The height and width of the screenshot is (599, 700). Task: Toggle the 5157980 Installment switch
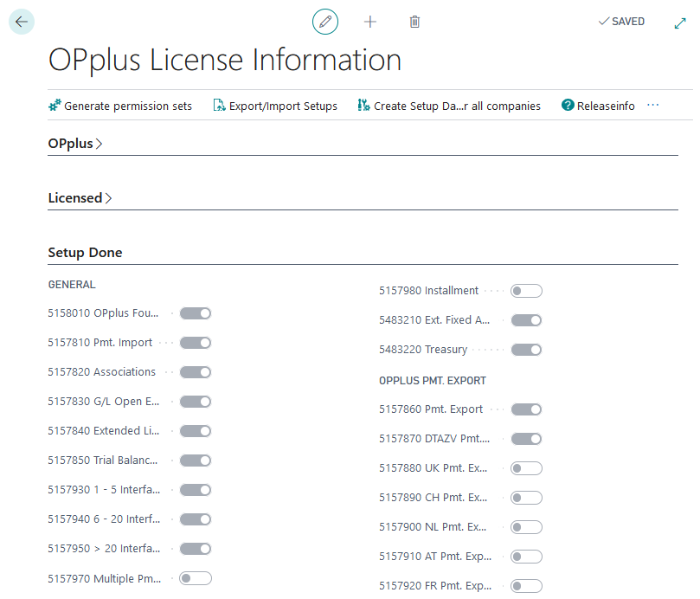point(526,291)
